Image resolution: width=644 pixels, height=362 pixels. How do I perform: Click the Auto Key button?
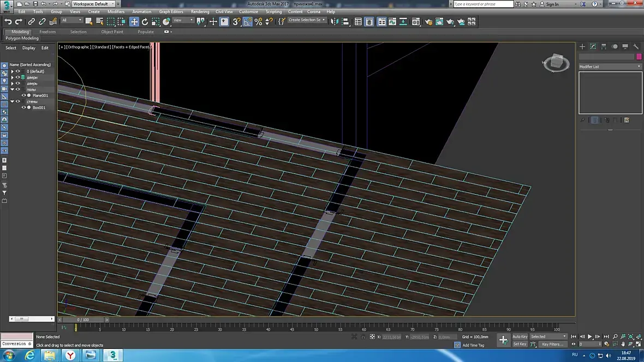point(520,336)
